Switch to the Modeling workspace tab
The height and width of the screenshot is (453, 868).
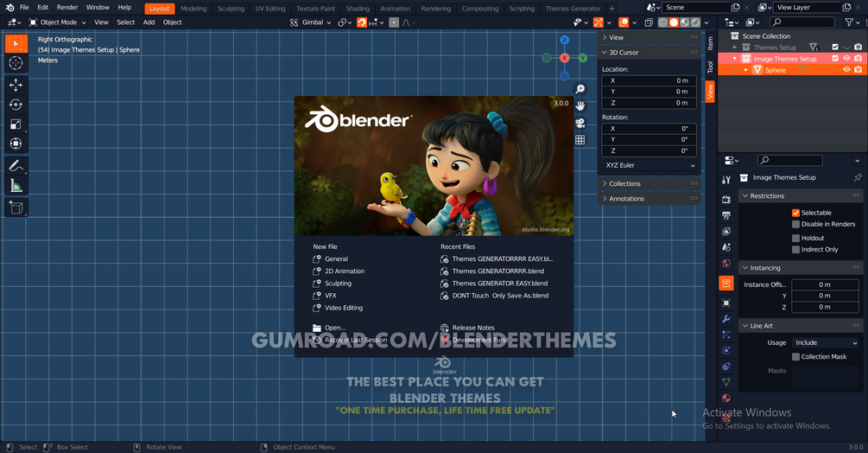point(193,9)
